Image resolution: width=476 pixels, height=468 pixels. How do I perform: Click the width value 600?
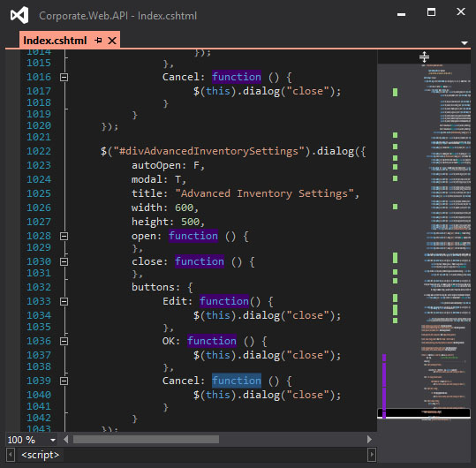[x=184, y=208]
